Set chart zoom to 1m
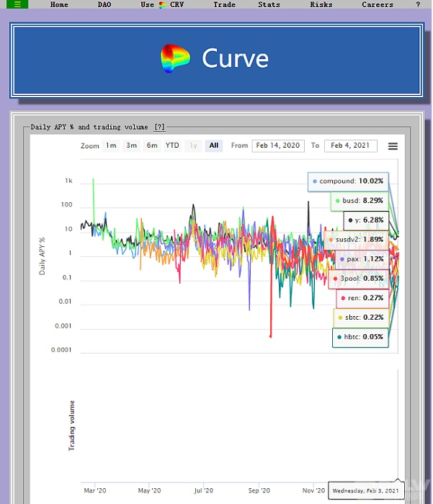Image resolution: width=433 pixels, height=504 pixels. point(111,145)
